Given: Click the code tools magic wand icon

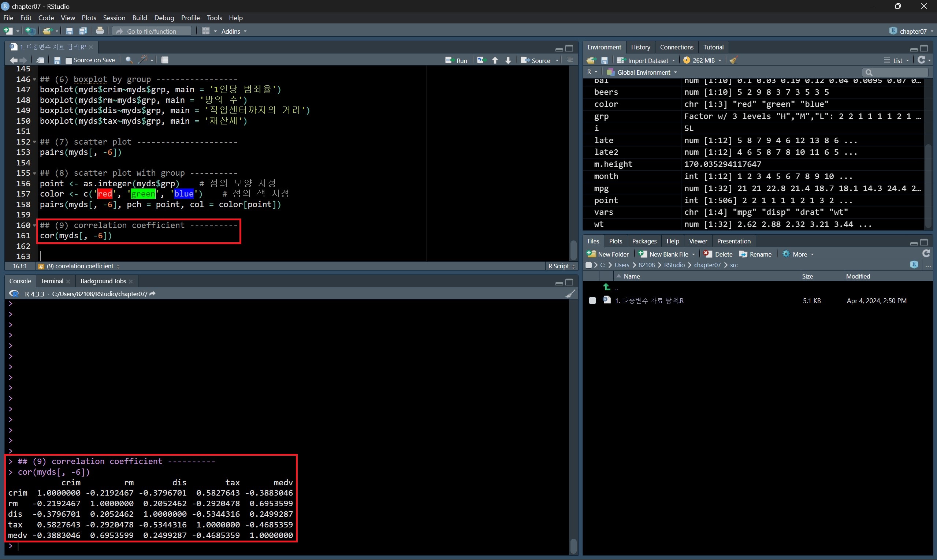Looking at the screenshot, I should coord(144,60).
